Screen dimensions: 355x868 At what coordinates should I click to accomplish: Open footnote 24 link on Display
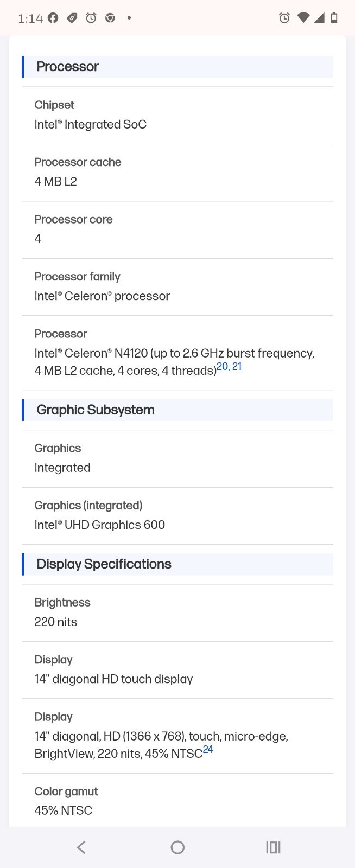(208, 750)
